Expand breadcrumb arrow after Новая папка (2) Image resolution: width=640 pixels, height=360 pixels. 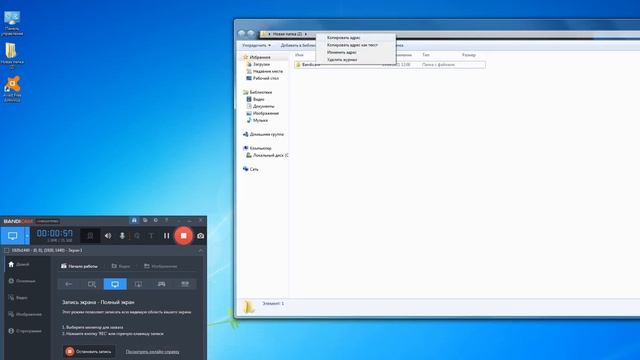tap(306, 34)
